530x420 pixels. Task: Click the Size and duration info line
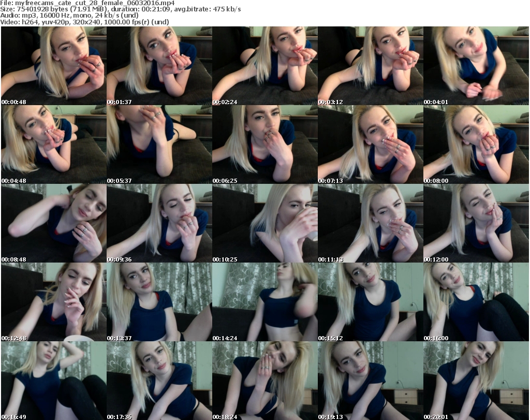tap(120, 9)
